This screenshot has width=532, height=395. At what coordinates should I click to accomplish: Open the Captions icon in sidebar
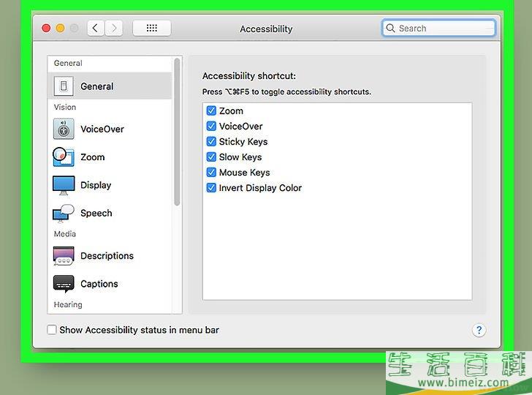64,284
